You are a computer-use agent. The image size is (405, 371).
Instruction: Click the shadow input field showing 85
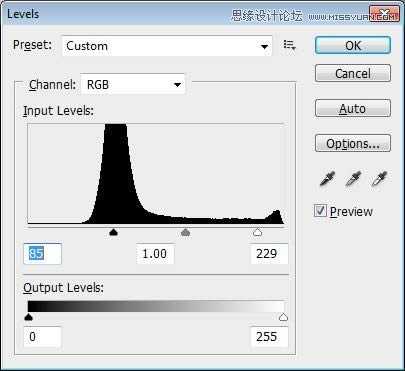coord(42,254)
